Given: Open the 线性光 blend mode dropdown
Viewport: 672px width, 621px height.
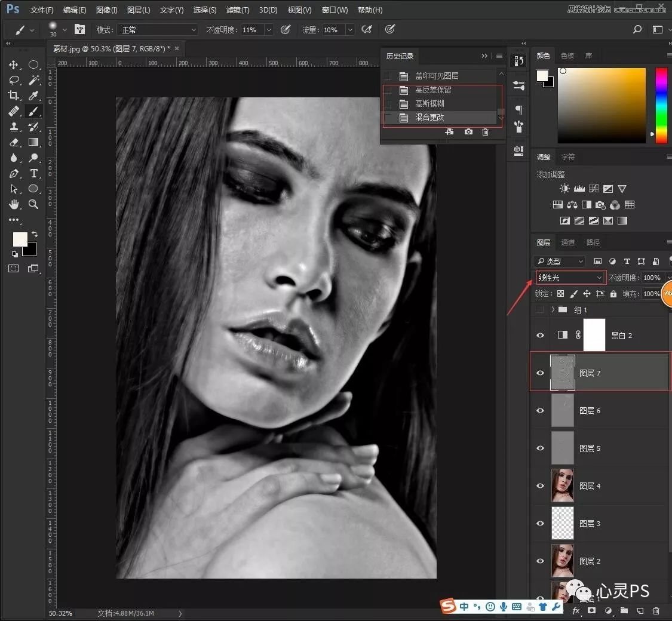Looking at the screenshot, I should click(570, 278).
